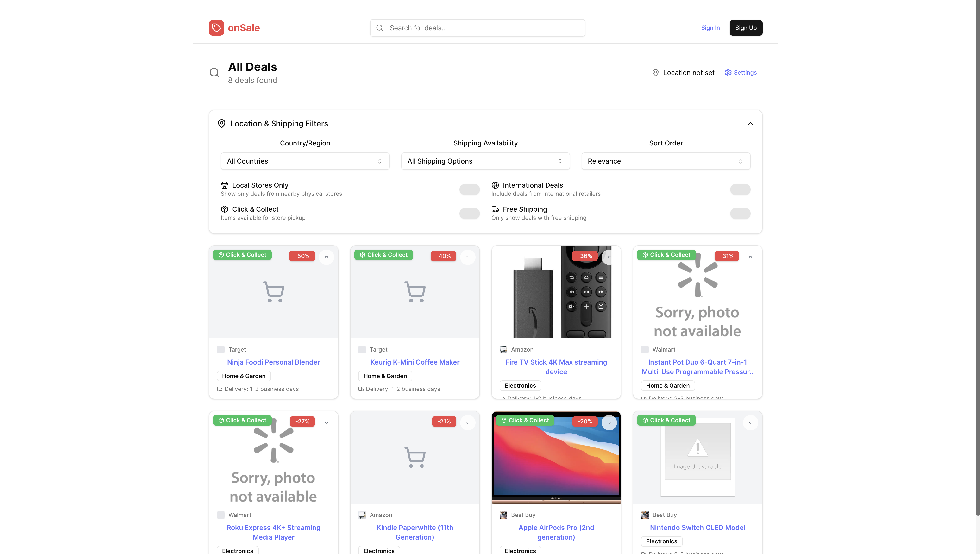This screenshot has height=554, width=980.
Task: Click the Search for deals input field
Action: [477, 28]
